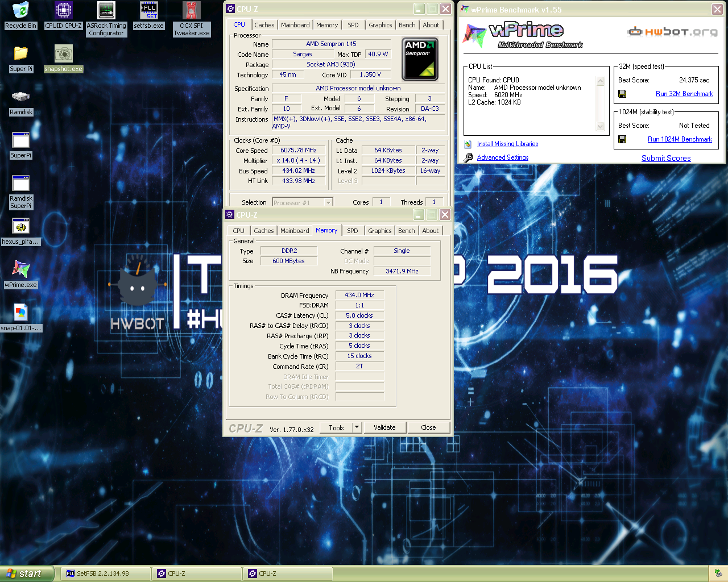Image resolution: width=728 pixels, height=582 pixels.
Task: Click the DRAM Frequency 434.0 MHz field
Action: pyautogui.click(x=359, y=296)
